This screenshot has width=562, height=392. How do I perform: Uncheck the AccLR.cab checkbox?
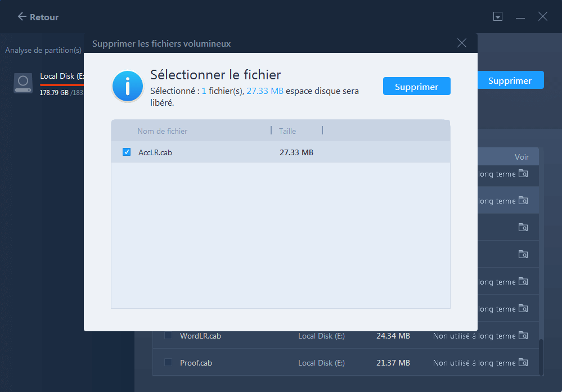tap(127, 152)
